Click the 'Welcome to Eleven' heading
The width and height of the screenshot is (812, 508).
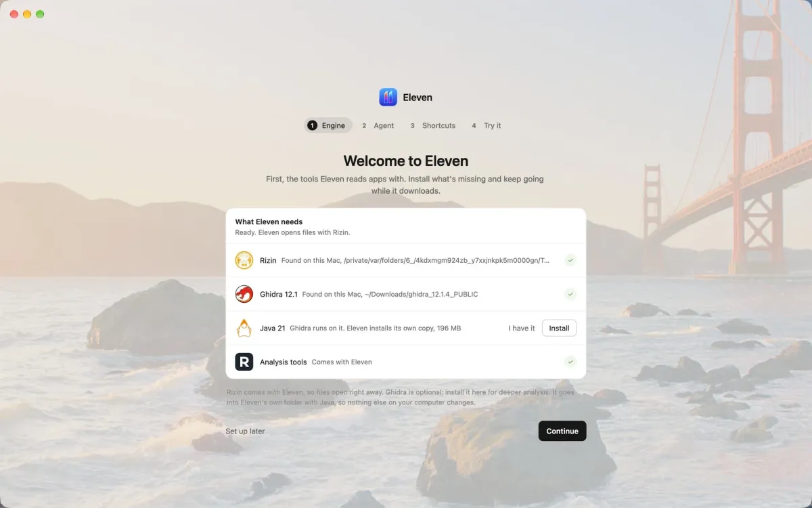click(x=406, y=161)
